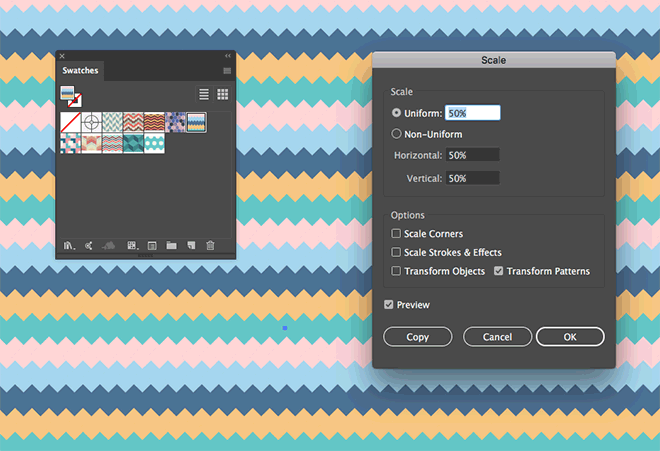
Task: Pick the purple hexagon dots pattern swatch
Action: [175, 123]
